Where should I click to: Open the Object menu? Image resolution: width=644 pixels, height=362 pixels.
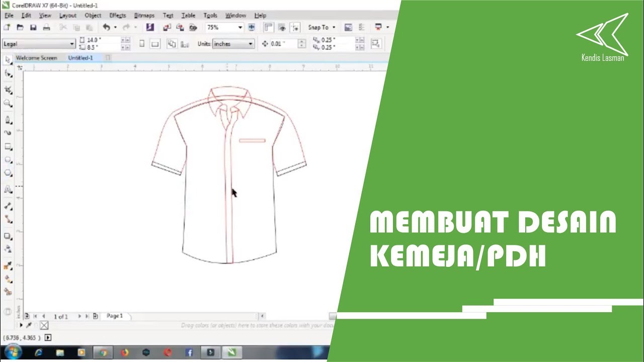point(93,15)
